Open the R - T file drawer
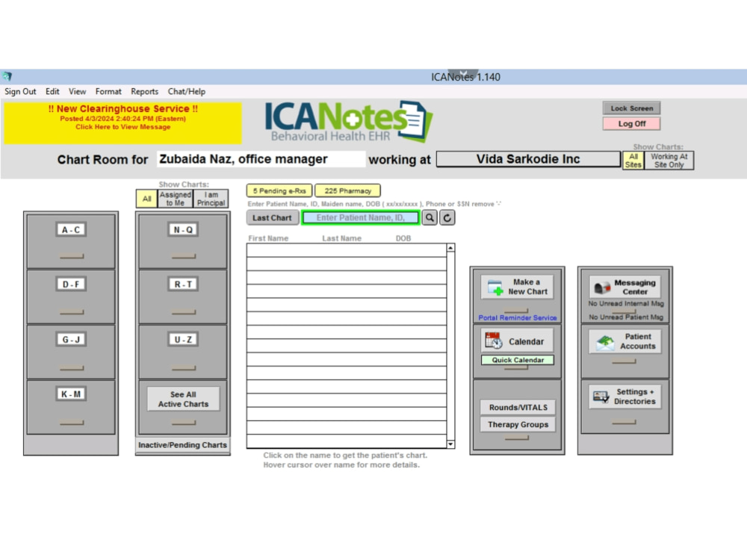The height and width of the screenshot is (560, 747). point(183,296)
